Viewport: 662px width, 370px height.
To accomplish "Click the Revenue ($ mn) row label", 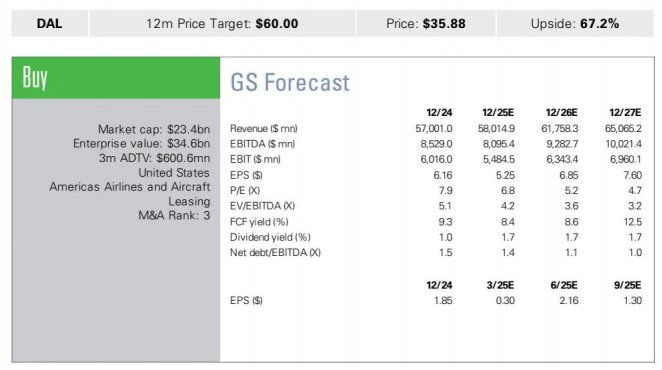I will pos(263,128).
